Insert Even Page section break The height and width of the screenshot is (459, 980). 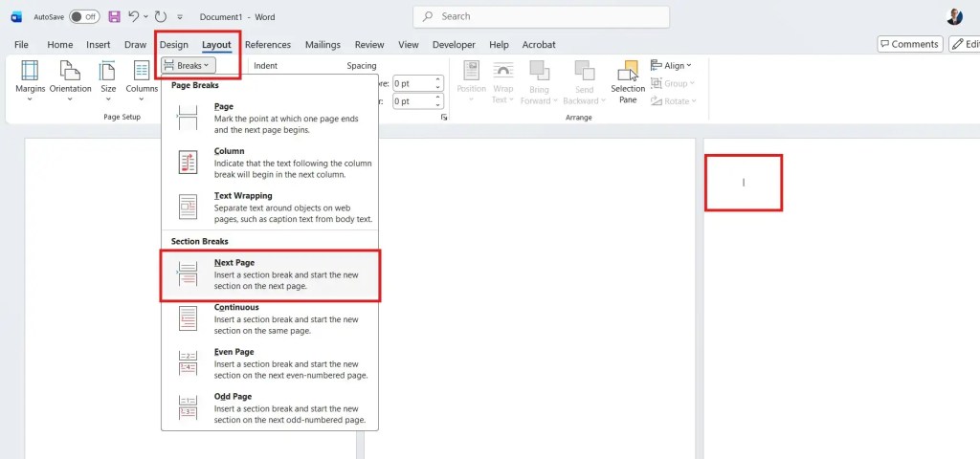[270, 362]
